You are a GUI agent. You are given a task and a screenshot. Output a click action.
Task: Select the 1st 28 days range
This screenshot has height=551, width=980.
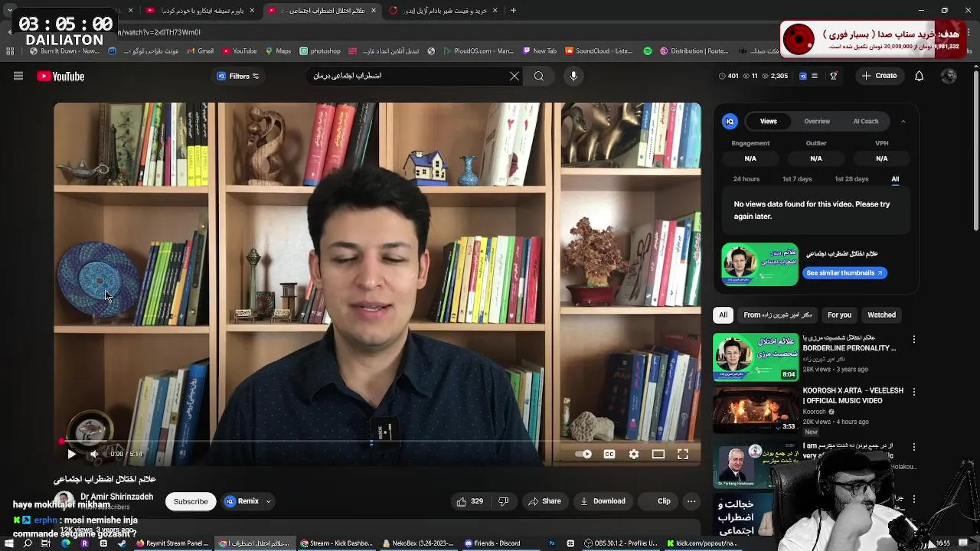click(851, 179)
